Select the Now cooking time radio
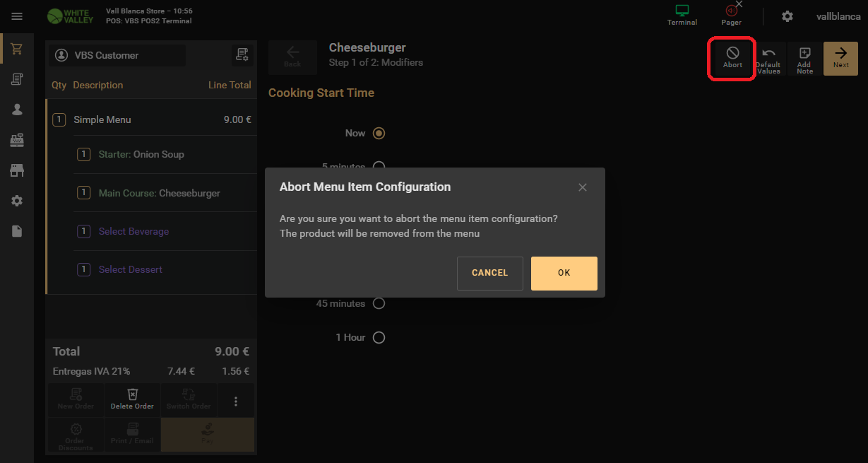 click(x=379, y=133)
